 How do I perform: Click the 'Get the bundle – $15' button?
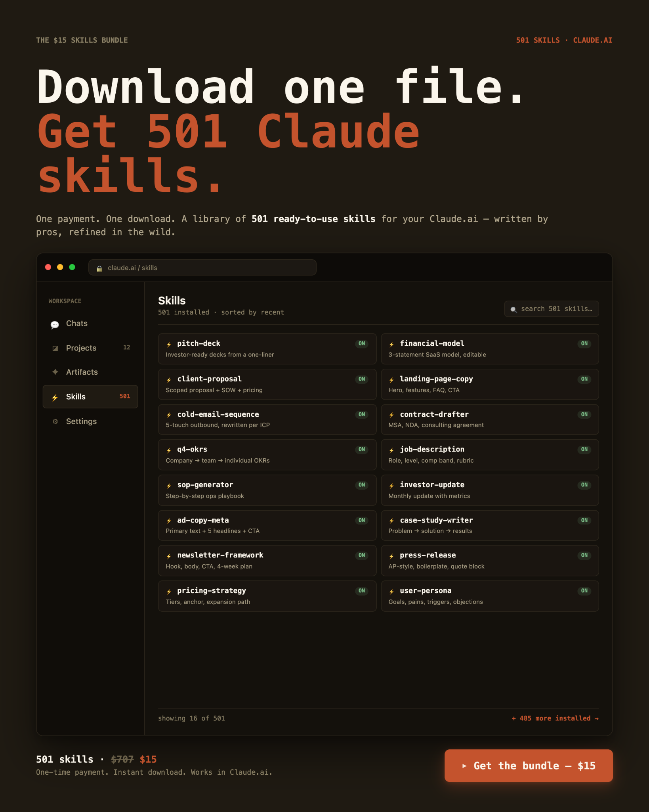[529, 766]
